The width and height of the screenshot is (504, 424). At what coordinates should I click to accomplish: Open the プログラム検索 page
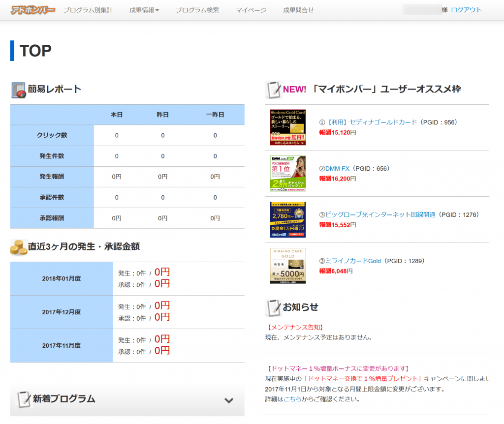tap(197, 10)
